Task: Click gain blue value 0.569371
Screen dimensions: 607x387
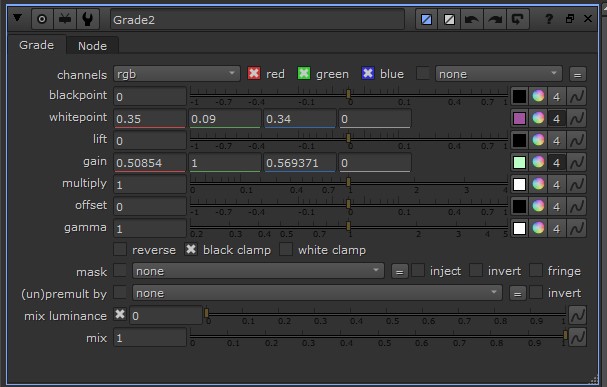Action: 300,163
